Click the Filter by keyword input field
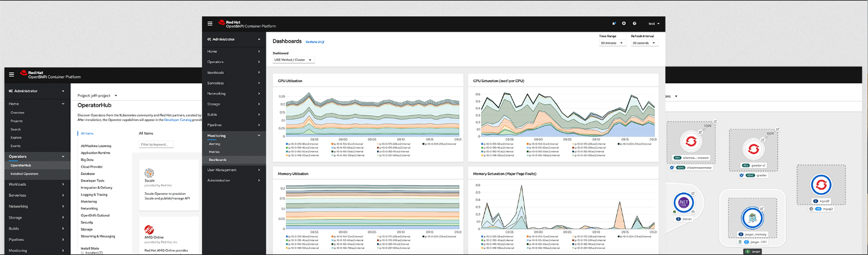Image resolution: width=868 pixels, height=255 pixels. click(x=156, y=144)
